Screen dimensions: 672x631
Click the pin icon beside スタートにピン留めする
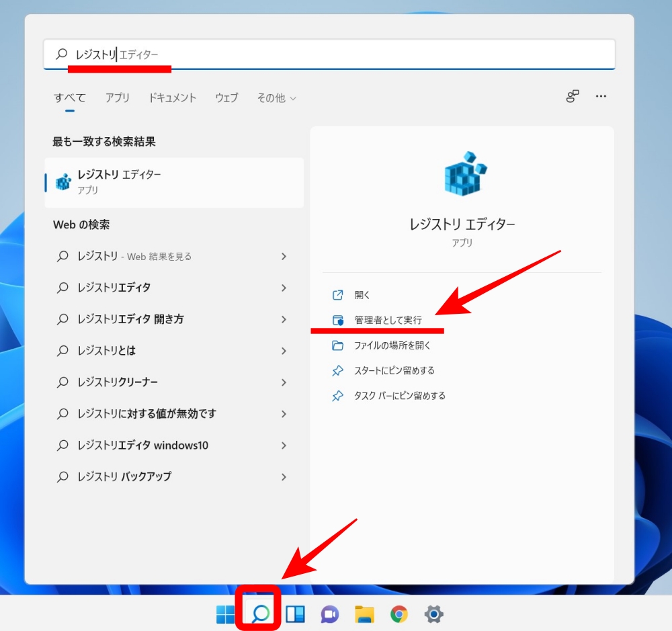pyautogui.click(x=338, y=371)
